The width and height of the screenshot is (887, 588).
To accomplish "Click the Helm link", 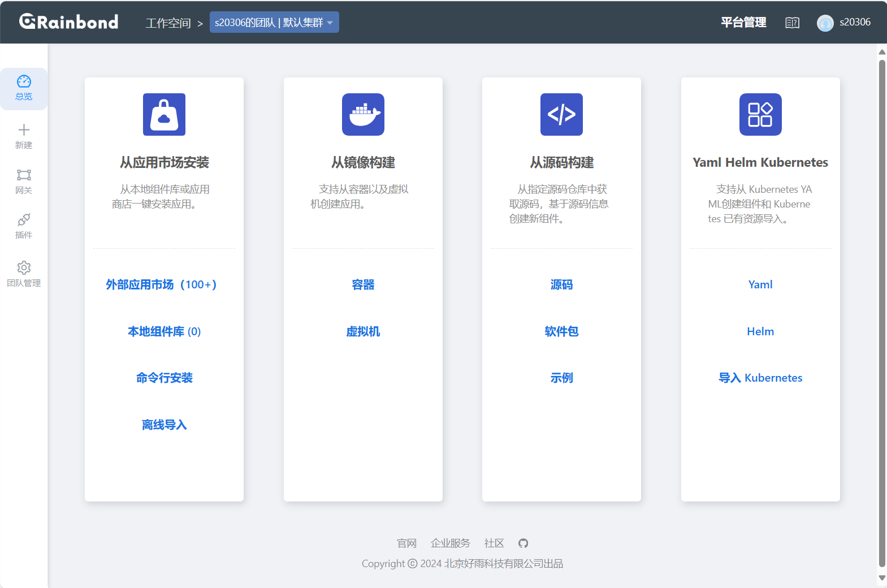I will (760, 331).
